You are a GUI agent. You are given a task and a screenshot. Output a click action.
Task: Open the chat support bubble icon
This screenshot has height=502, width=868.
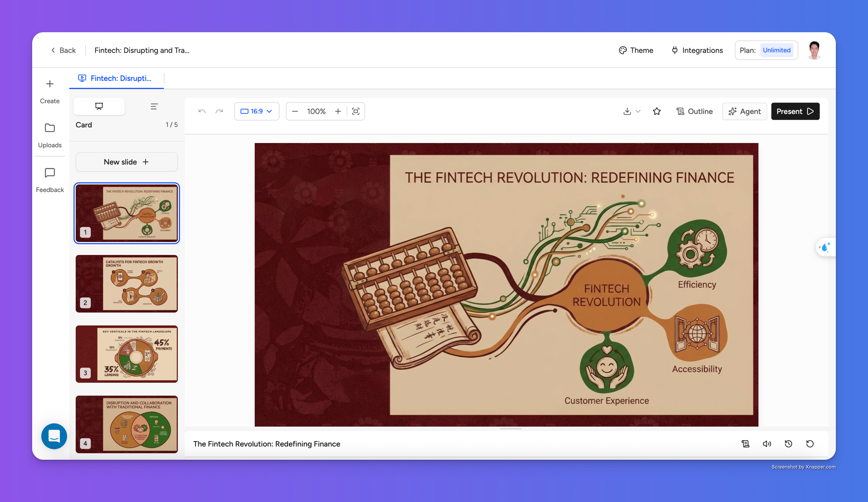coord(54,436)
